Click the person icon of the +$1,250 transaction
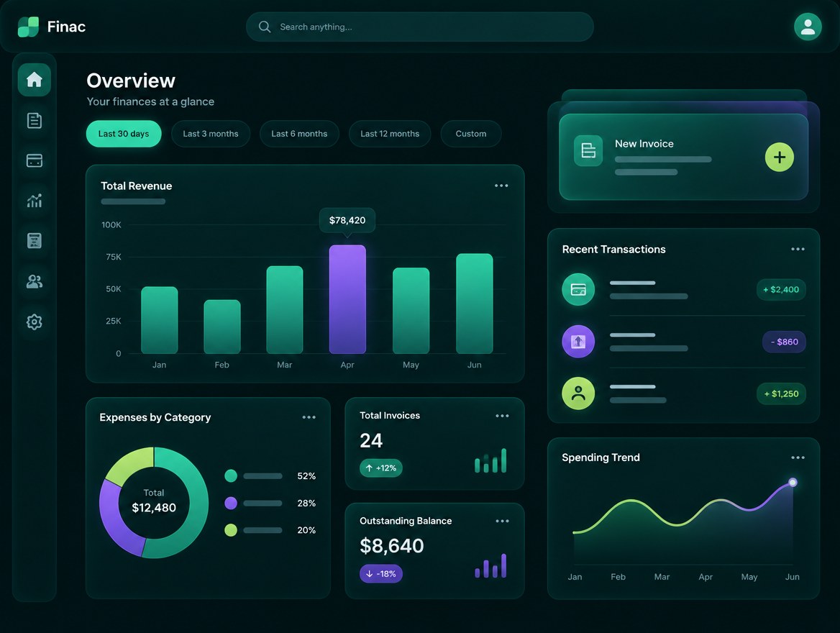This screenshot has width=840, height=633. tap(578, 393)
